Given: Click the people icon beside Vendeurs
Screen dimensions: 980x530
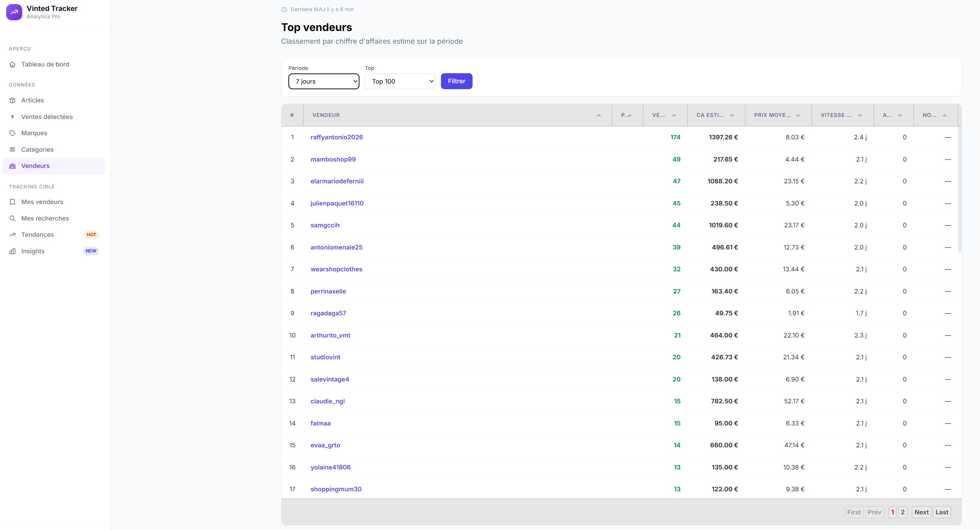Looking at the screenshot, I should [12, 166].
